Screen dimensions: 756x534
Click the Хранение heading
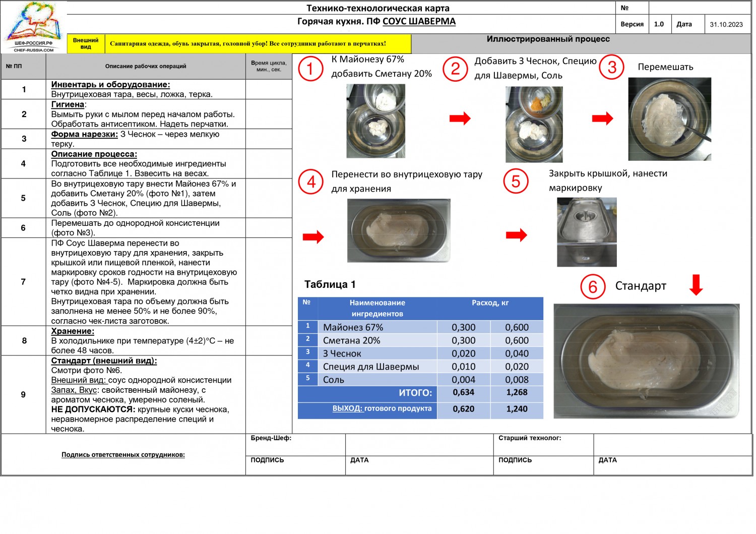[x=73, y=331]
